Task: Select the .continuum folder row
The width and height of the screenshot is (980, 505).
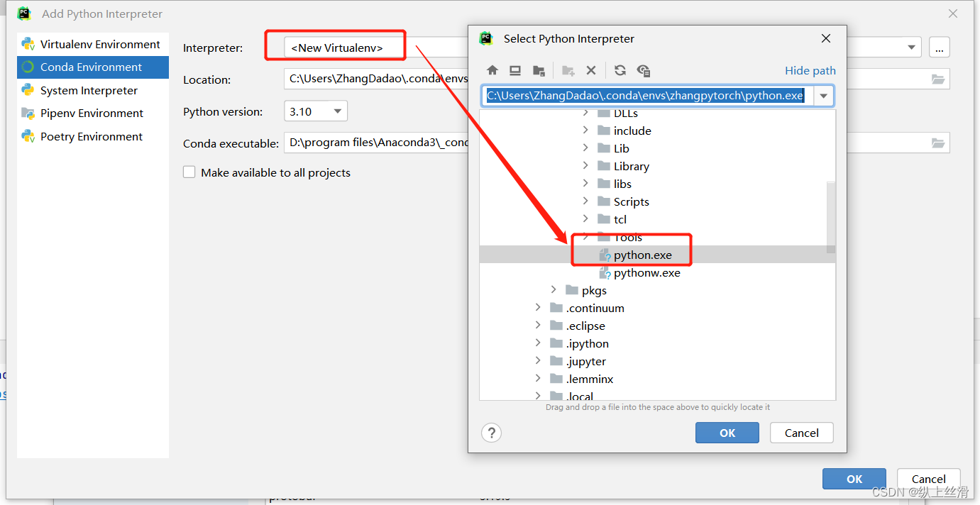Action: (657, 308)
